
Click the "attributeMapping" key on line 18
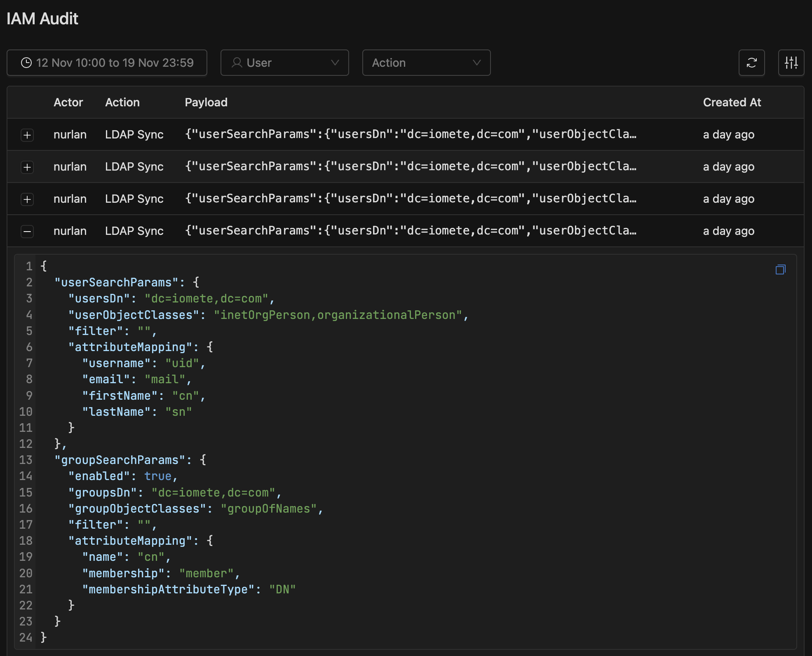coord(130,541)
